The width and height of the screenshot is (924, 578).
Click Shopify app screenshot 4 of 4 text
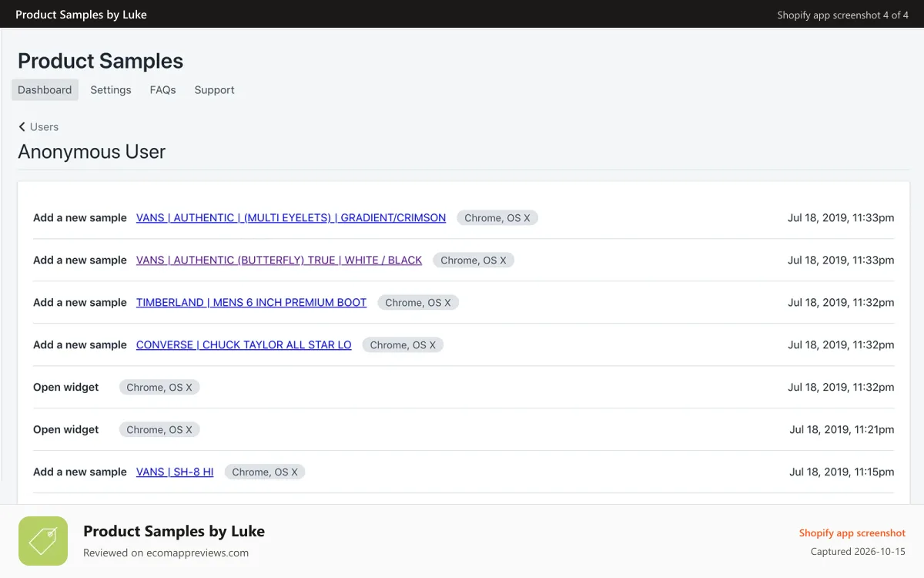[843, 15]
